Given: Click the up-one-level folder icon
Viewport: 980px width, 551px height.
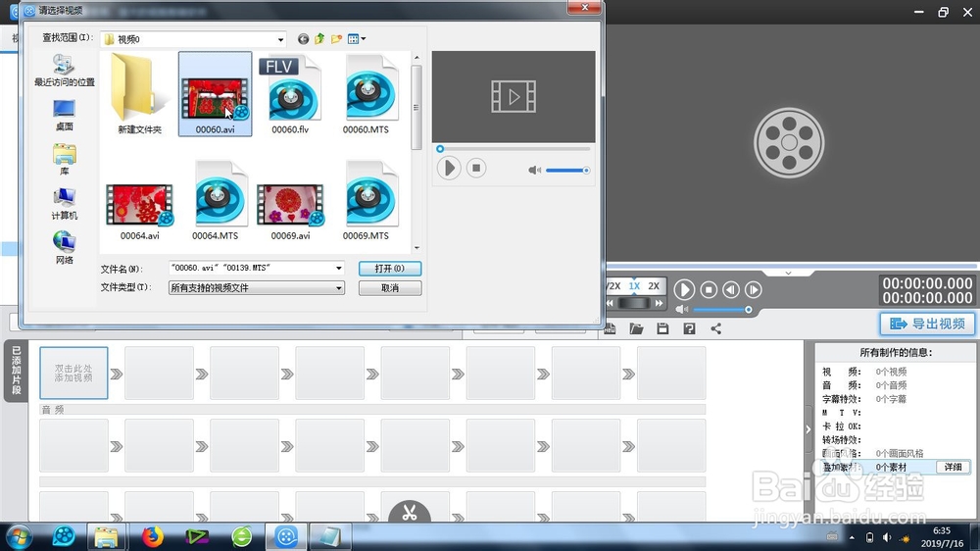Looking at the screenshot, I should tap(319, 39).
